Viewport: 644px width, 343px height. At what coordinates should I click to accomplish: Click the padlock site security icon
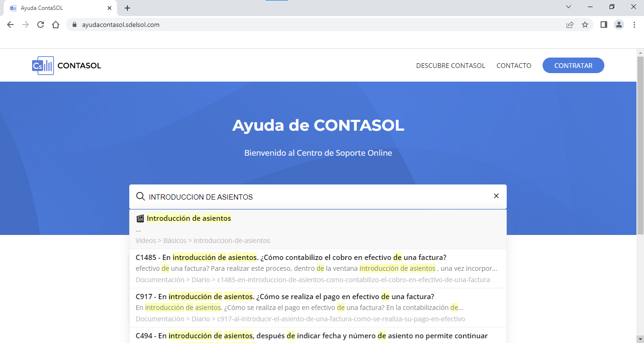click(75, 25)
